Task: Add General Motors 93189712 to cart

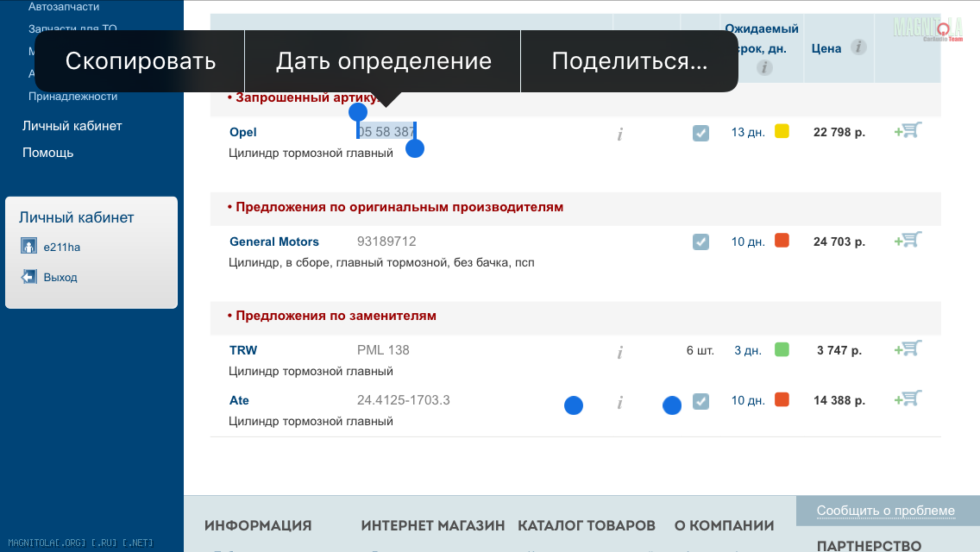Action: (x=908, y=240)
